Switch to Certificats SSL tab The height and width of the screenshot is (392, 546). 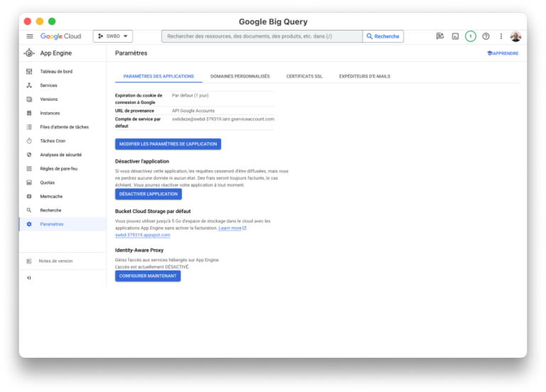tap(304, 77)
